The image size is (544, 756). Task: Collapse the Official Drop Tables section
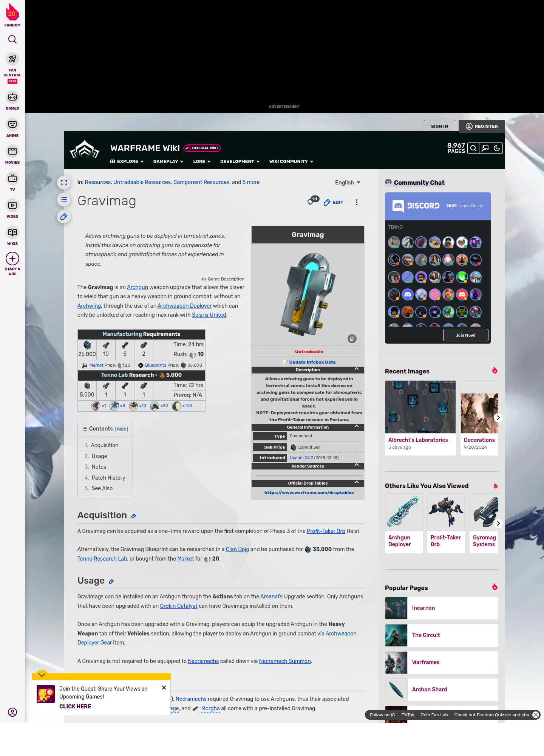pyautogui.click(x=357, y=482)
